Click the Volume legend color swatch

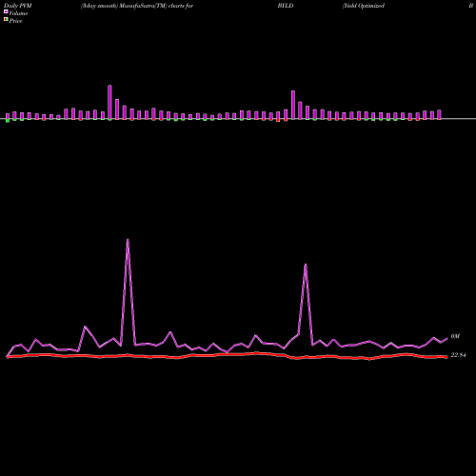[x=6, y=11]
